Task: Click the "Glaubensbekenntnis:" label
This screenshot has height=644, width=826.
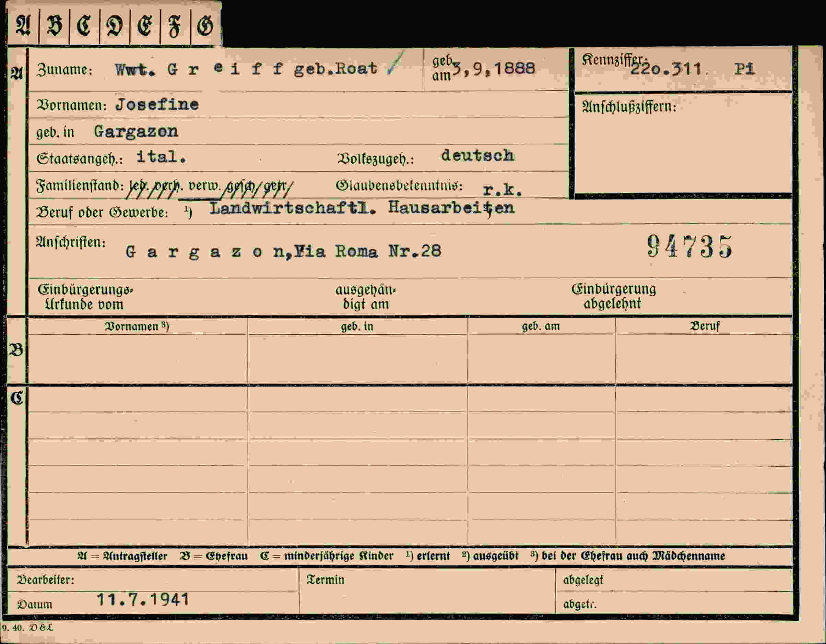Action: (x=399, y=186)
